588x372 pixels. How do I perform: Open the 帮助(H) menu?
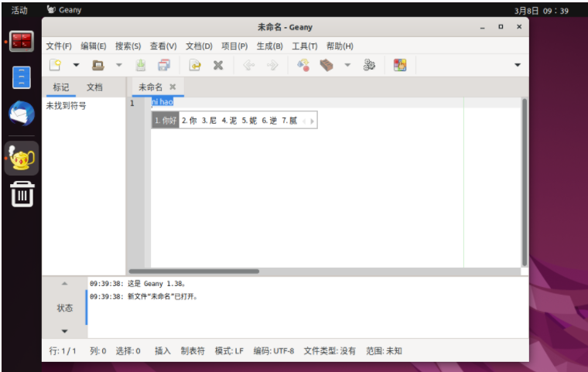(340, 46)
